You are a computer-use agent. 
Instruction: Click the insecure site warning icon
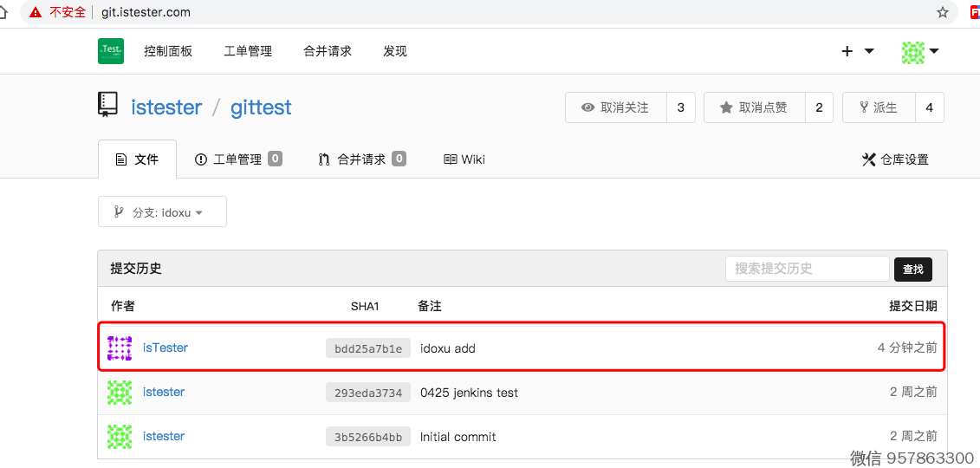pos(35,12)
